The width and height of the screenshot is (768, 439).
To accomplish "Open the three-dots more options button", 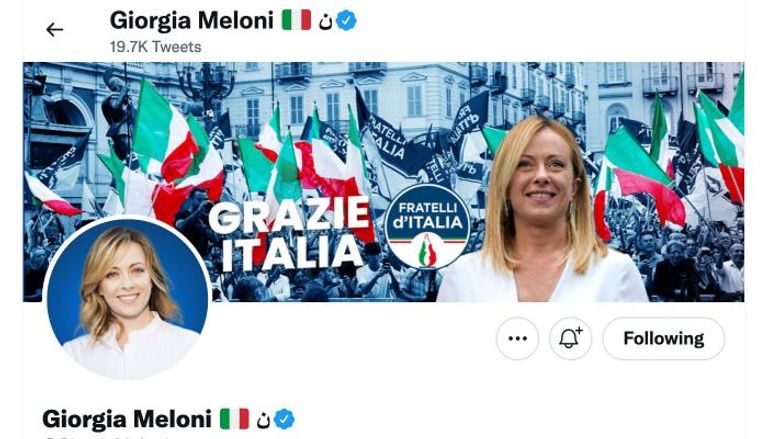I will 517,338.
